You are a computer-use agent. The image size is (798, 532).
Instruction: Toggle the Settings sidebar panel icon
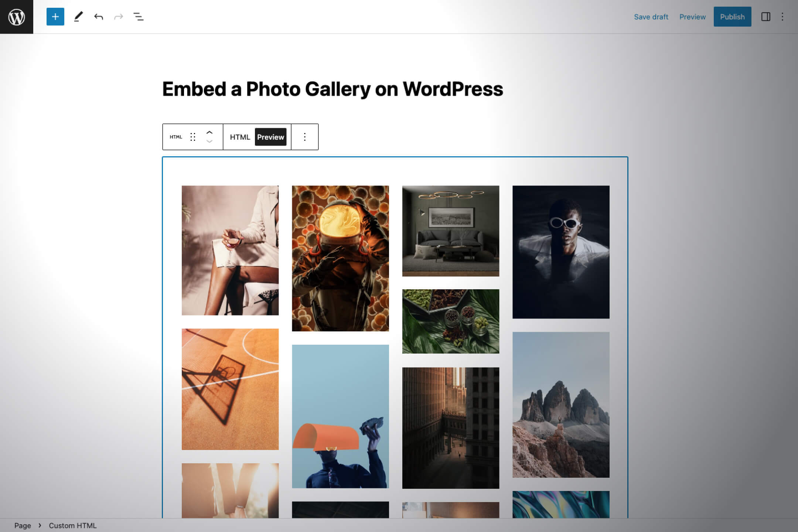coord(766,17)
